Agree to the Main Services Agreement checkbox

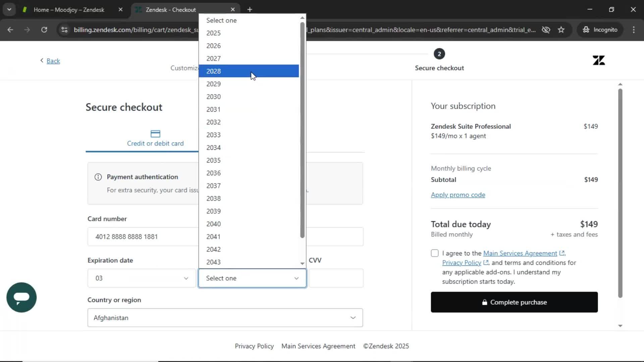[x=435, y=253]
